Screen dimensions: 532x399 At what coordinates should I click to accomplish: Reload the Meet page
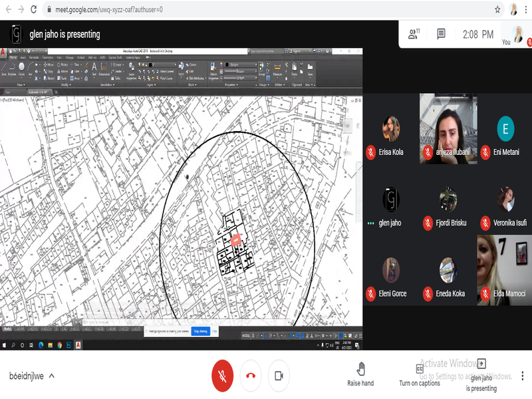[x=35, y=9]
